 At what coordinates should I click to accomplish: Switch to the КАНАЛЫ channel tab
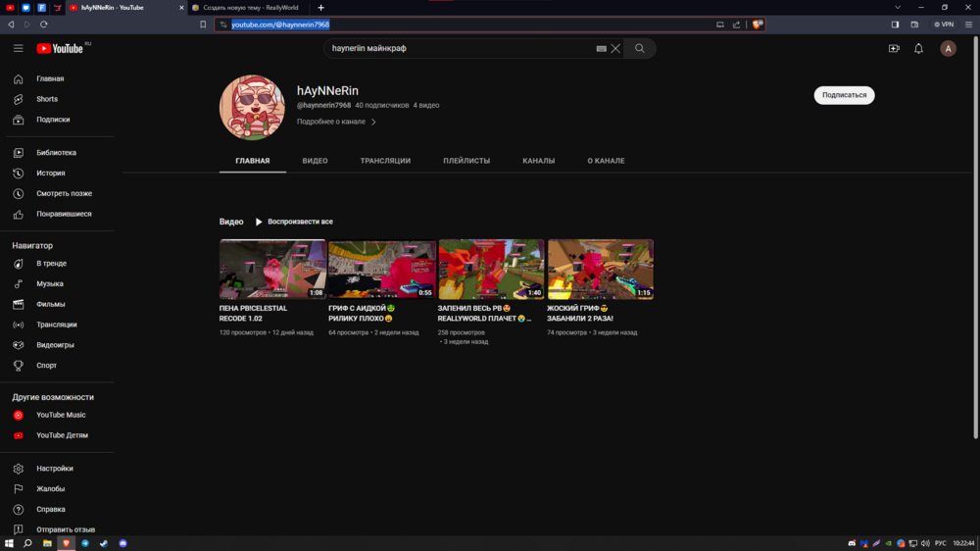coord(538,161)
